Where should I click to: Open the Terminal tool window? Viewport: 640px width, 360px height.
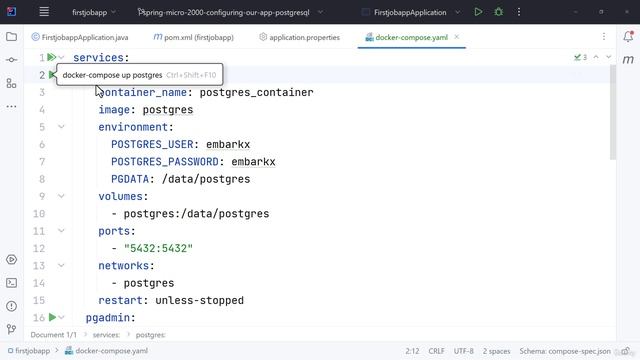pyautogui.click(x=11, y=283)
